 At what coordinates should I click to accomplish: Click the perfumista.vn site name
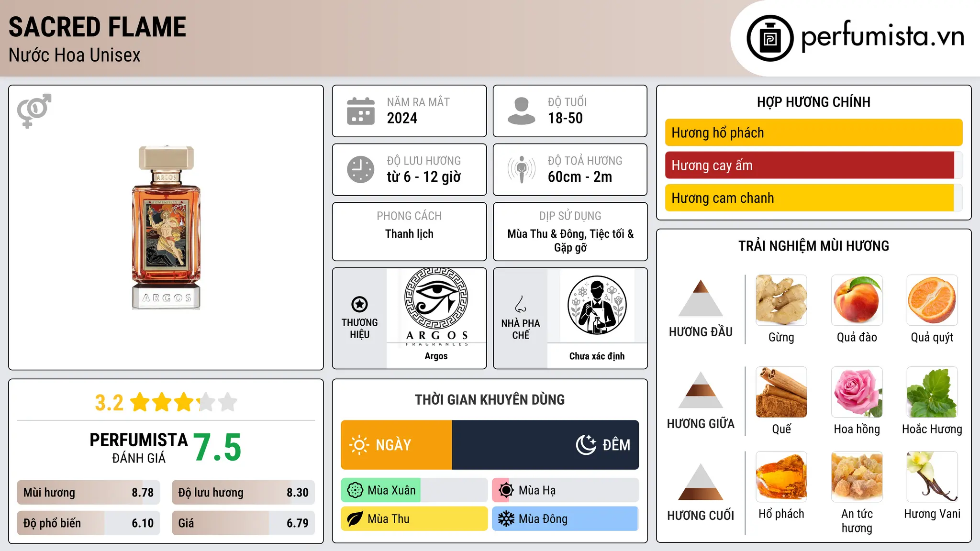click(883, 36)
